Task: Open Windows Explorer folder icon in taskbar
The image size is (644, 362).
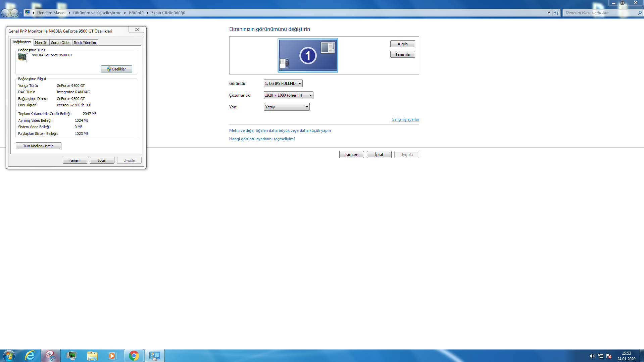Action: tap(92, 356)
